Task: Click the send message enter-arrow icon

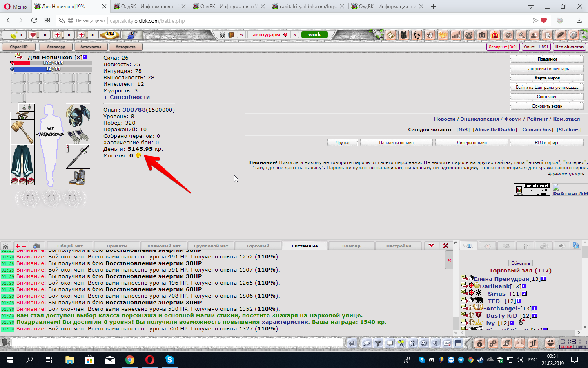Action: coord(352,343)
